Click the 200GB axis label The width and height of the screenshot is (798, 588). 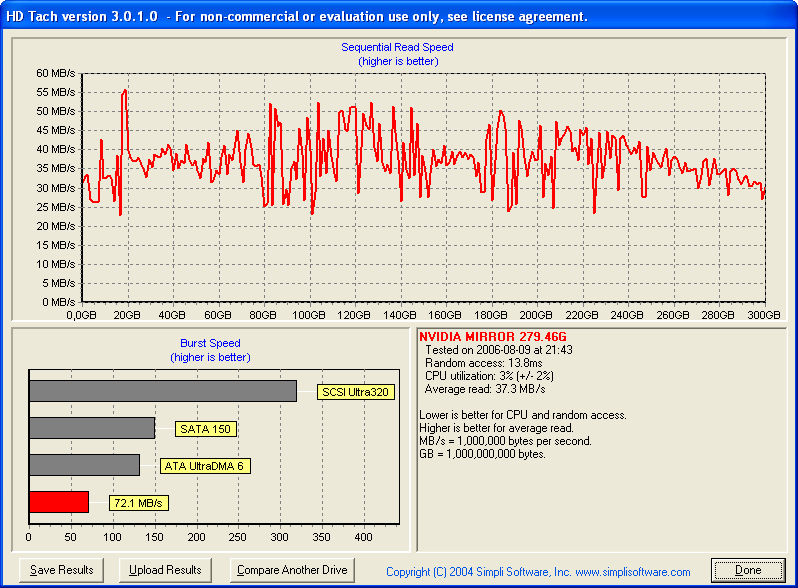[x=536, y=315]
